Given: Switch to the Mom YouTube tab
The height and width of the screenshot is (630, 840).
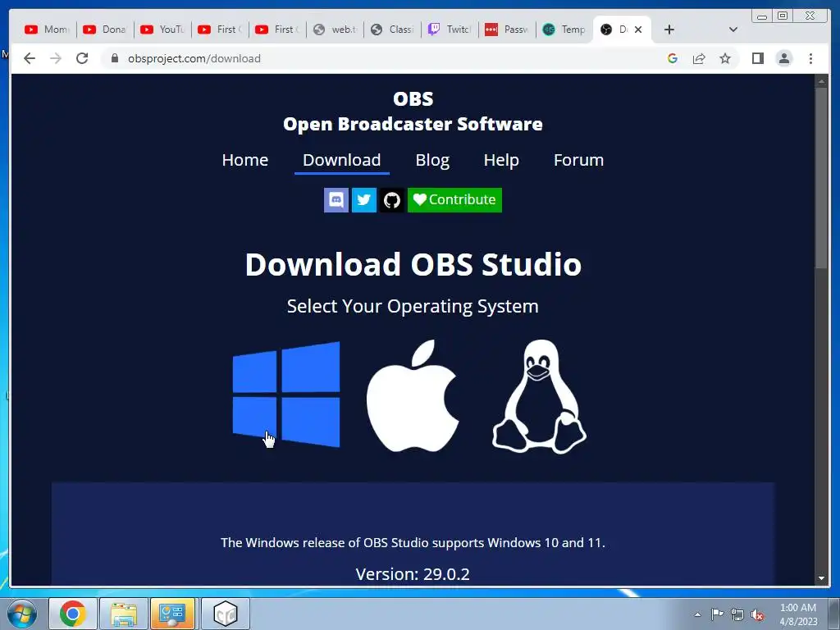Looking at the screenshot, I should (47, 30).
